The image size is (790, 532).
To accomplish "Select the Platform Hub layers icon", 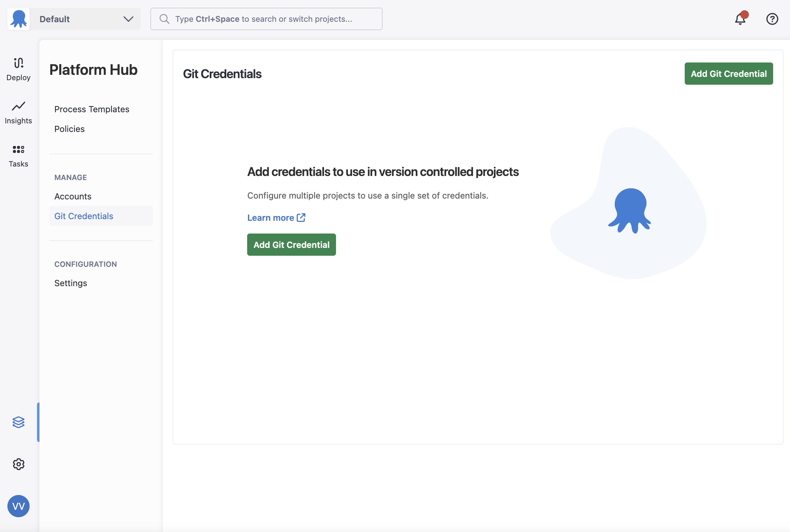I will [x=19, y=422].
